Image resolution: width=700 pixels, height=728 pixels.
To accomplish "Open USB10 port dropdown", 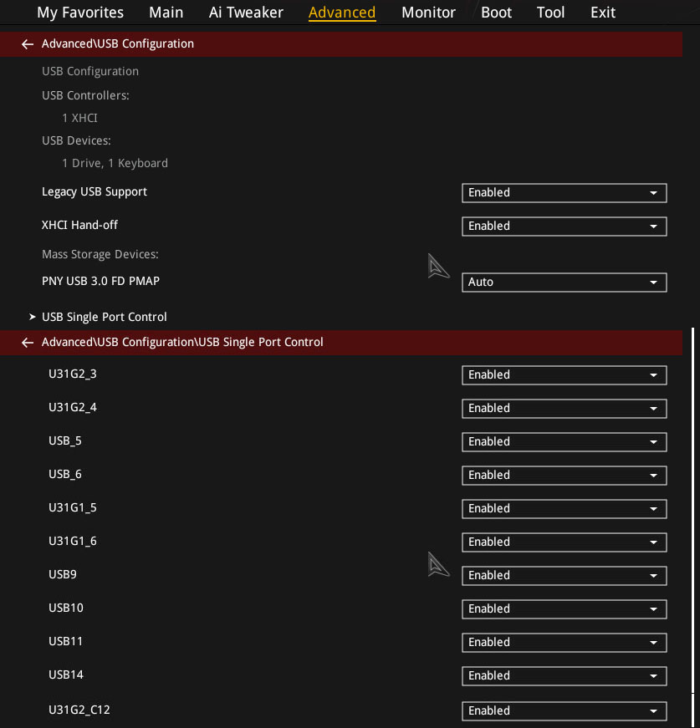I will 564,609.
